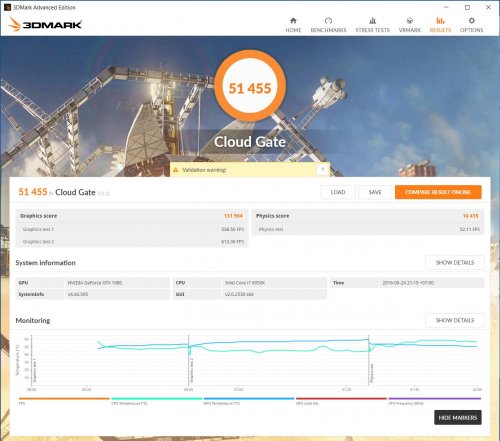The width and height of the screenshot is (500, 441).
Task: Select the Graphics test 1 row
Action: (x=132, y=229)
